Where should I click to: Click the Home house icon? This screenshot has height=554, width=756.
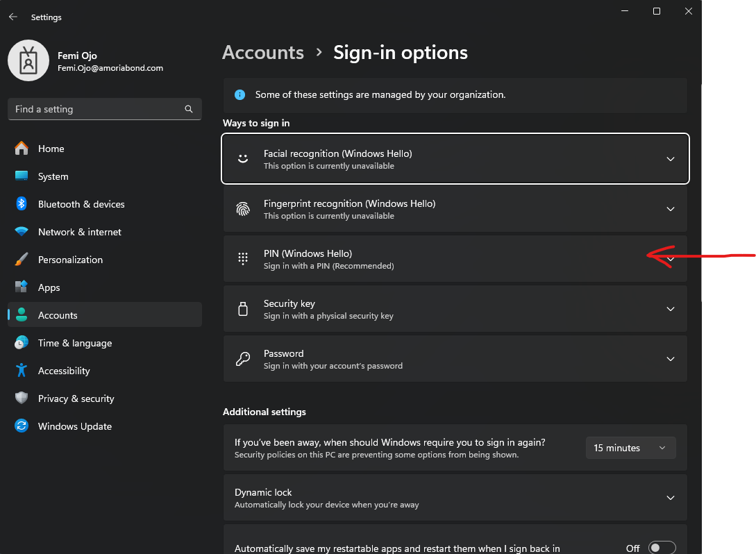point(22,149)
